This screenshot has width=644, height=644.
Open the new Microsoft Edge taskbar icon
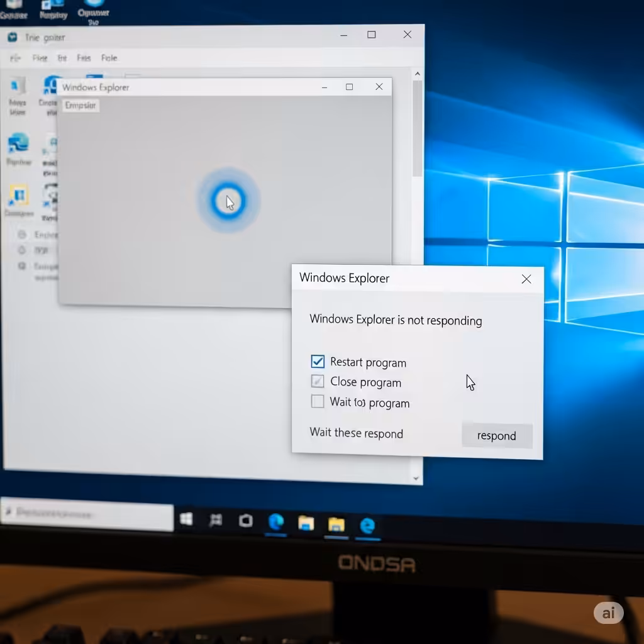[x=276, y=523]
